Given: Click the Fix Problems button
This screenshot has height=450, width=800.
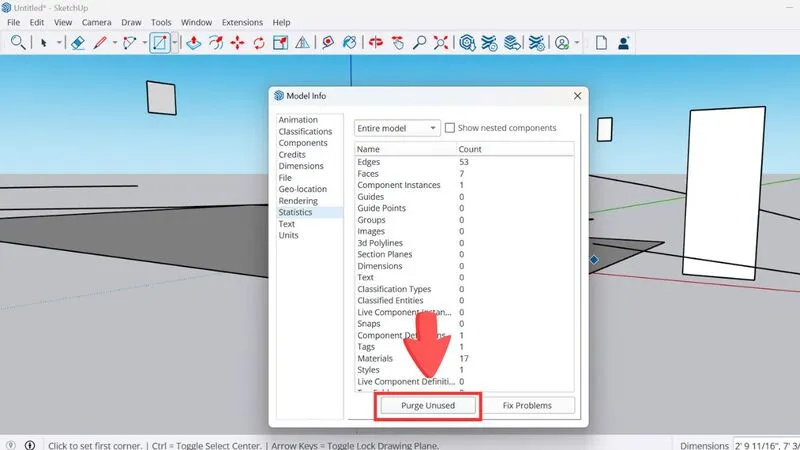Looking at the screenshot, I should (527, 406).
